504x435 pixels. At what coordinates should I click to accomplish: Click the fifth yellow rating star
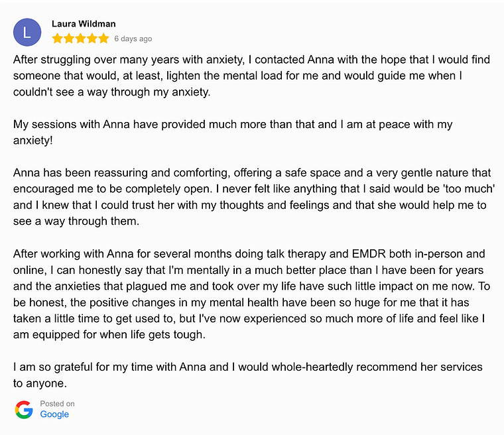103,38
